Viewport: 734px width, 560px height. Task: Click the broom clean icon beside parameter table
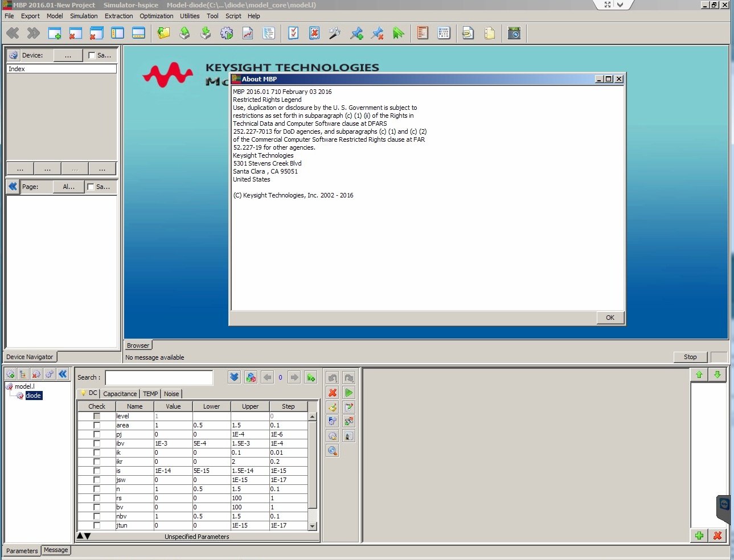(333, 407)
